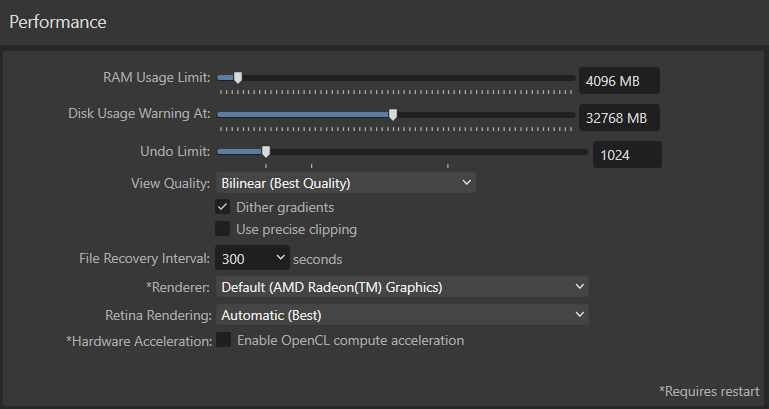Screen dimensions: 769x409
Task: Click the RAM Usage Limit slider handle
Action: click(x=238, y=77)
